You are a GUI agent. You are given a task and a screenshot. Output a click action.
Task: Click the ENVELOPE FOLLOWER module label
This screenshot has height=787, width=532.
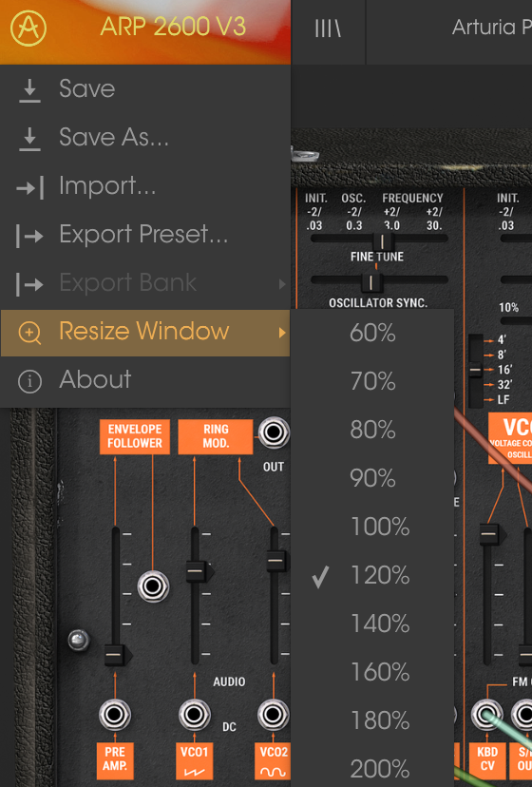(x=135, y=436)
